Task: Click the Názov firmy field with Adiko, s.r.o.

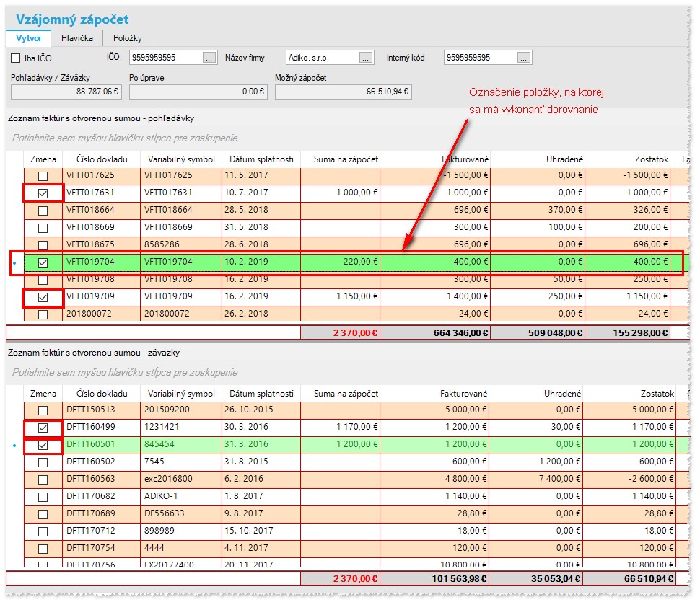Action: click(x=323, y=58)
